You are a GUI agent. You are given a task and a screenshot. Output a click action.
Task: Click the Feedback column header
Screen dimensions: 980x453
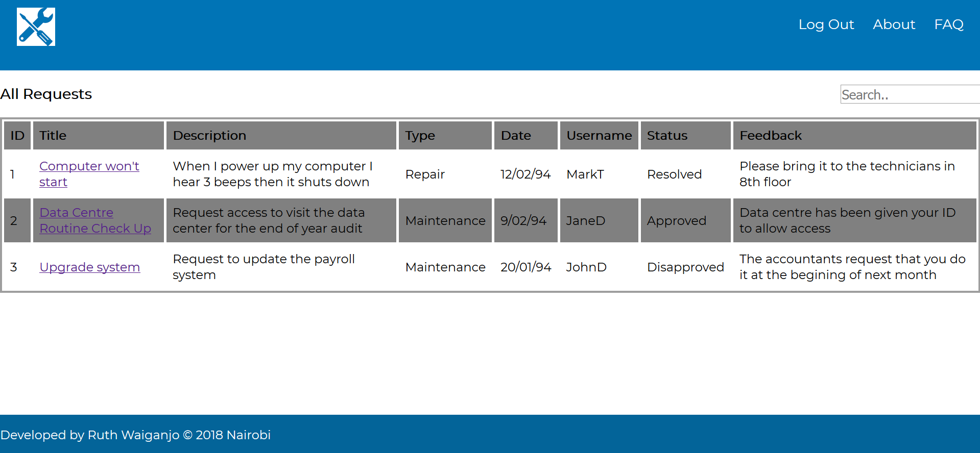click(x=855, y=135)
